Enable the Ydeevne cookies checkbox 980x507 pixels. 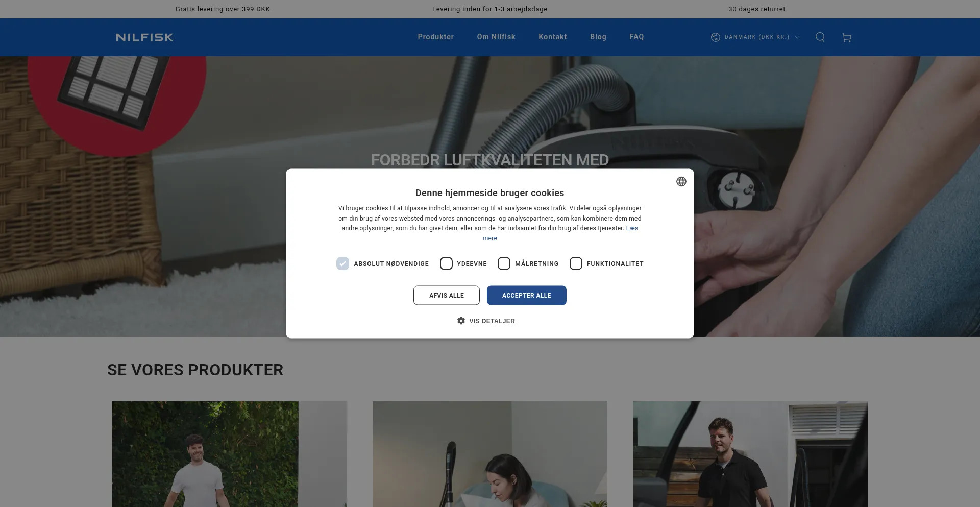(x=446, y=263)
